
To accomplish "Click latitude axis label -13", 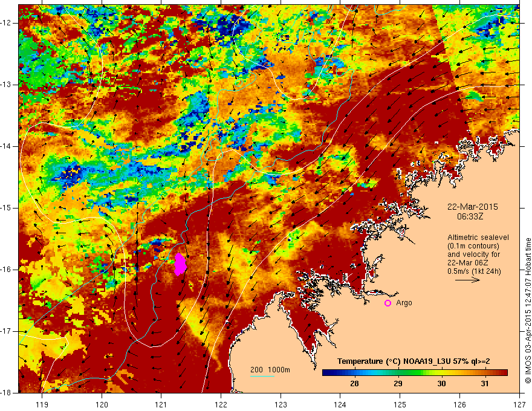I will click(x=6, y=85).
